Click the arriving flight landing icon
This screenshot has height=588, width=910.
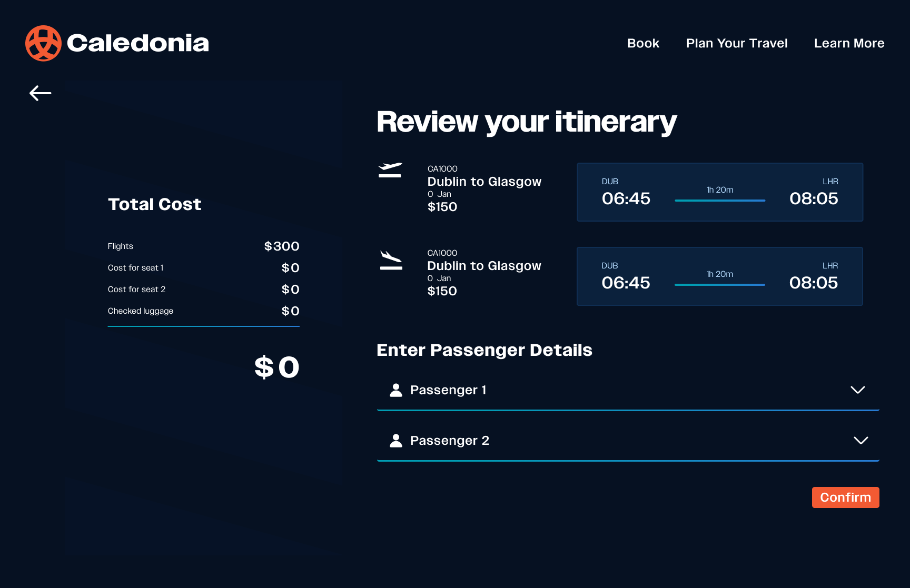[391, 260]
